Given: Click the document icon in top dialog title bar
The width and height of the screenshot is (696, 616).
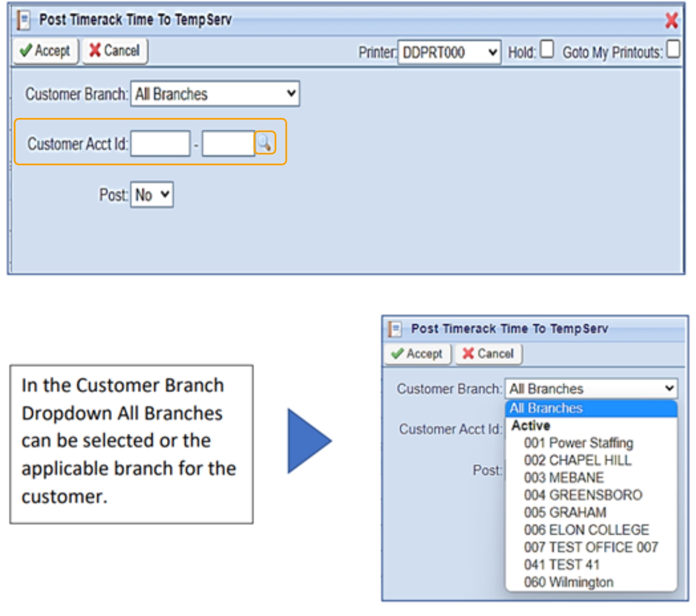Looking at the screenshot, I should tap(24, 20).
